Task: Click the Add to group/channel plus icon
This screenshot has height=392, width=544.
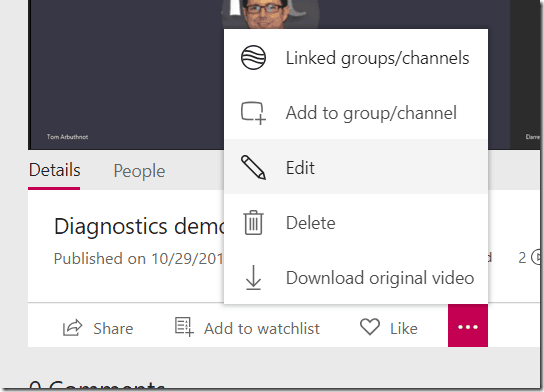Action: tap(253, 113)
